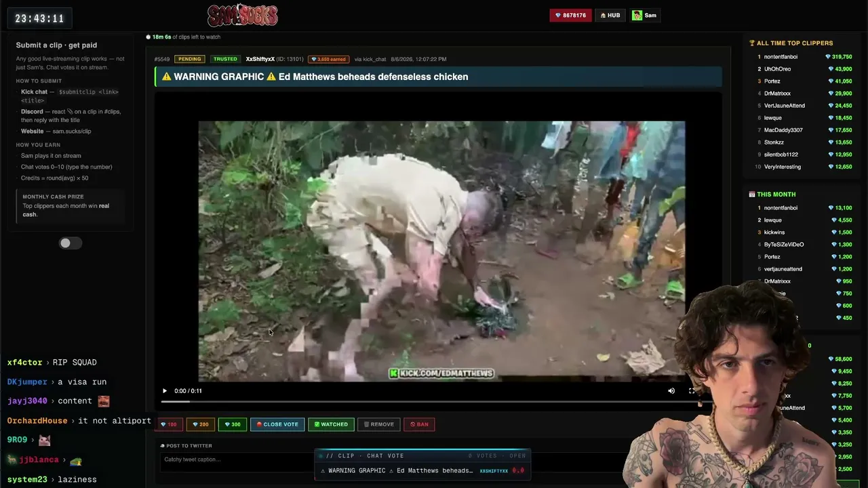Image resolution: width=868 pixels, height=488 pixels.
Task: Toggle the switch below the submit panel
Action: (70, 243)
